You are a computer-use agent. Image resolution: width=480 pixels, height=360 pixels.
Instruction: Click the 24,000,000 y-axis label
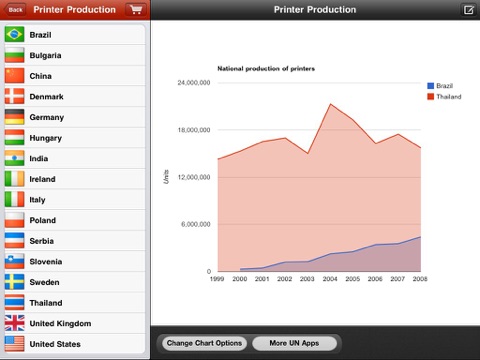pos(194,83)
